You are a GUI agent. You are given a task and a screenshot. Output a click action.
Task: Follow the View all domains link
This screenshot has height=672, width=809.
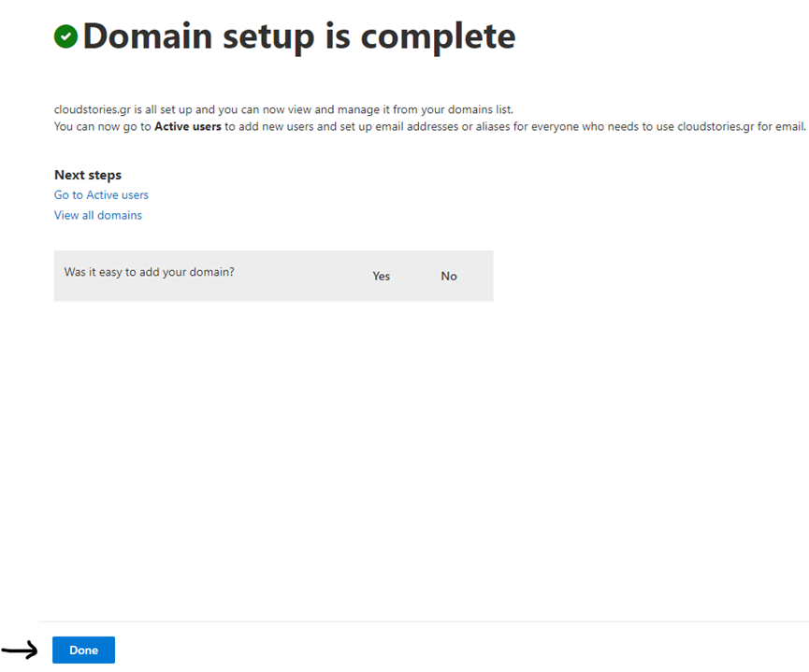click(98, 215)
